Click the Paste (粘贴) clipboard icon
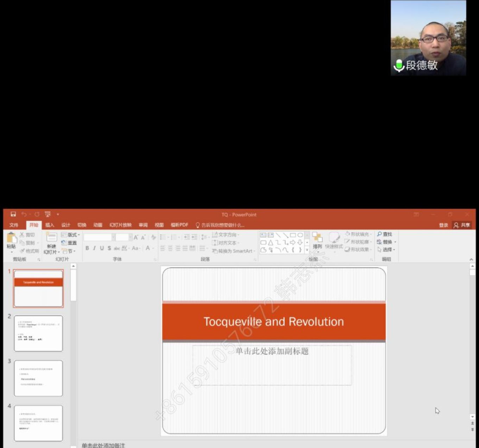This screenshot has height=448, width=479. (11, 239)
